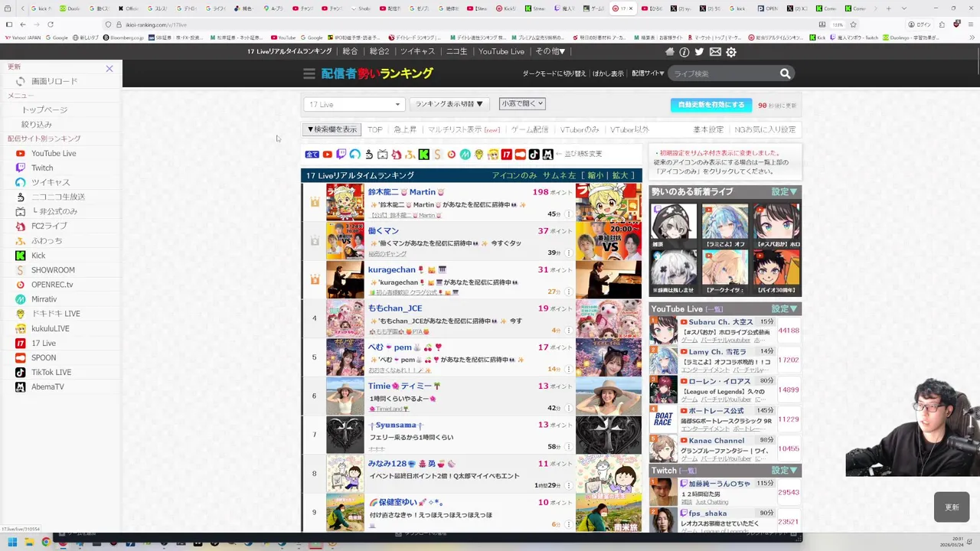Open 基本設定 link

tap(708, 130)
